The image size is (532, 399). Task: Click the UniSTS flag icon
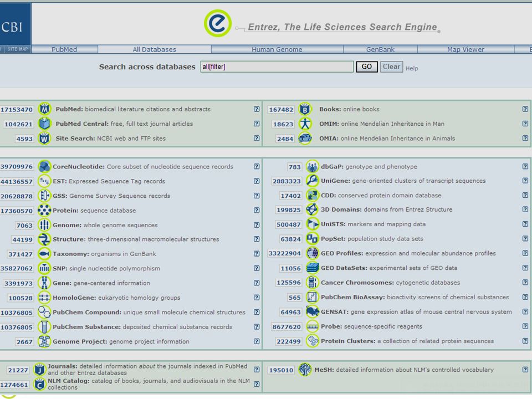coord(312,224)
